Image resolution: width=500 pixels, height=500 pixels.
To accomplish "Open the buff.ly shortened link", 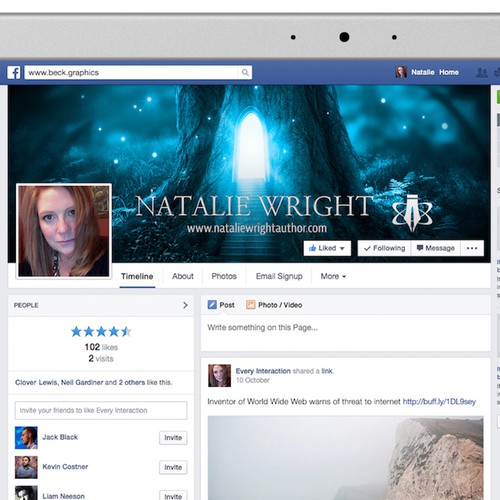I will [x=439, y=402].
